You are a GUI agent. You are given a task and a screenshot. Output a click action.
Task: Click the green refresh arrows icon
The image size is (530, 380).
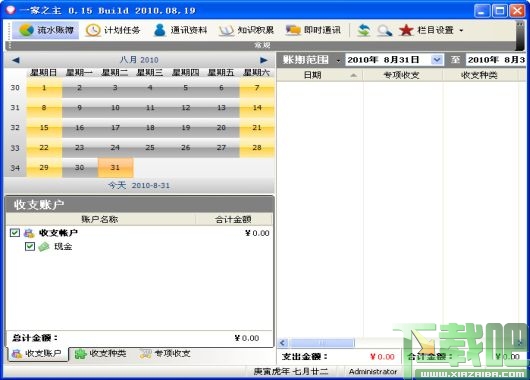pos(364,30)
